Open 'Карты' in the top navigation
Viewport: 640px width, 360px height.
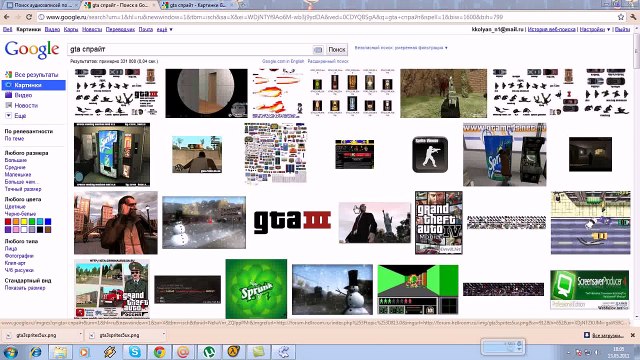coord(71,29)
